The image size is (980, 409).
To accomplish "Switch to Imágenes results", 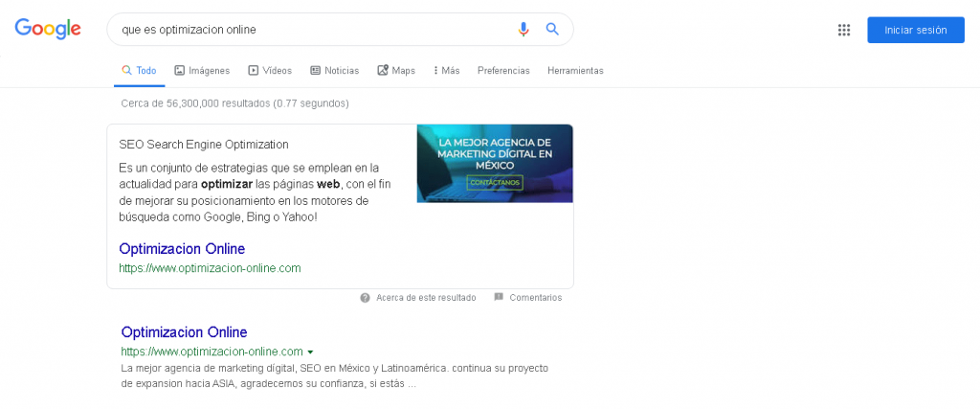I will 202,71.
